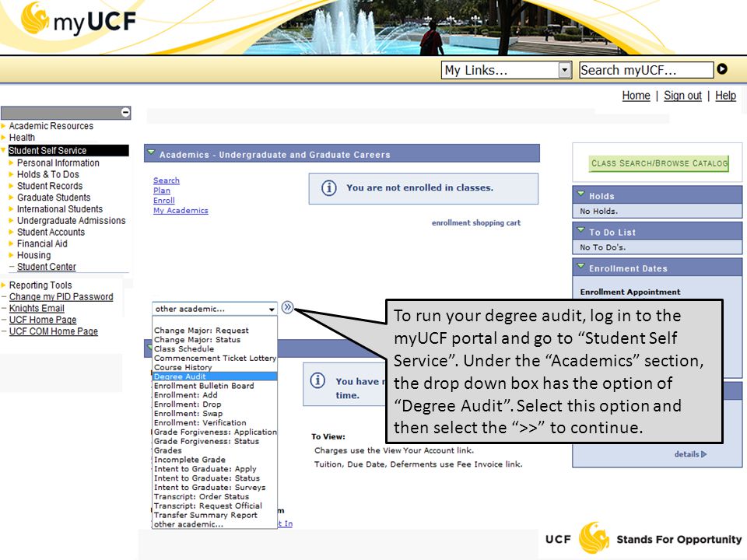Collapse the left menu with minus icon
The height and width of the screenshot is (560, 747).
(125, 112)
